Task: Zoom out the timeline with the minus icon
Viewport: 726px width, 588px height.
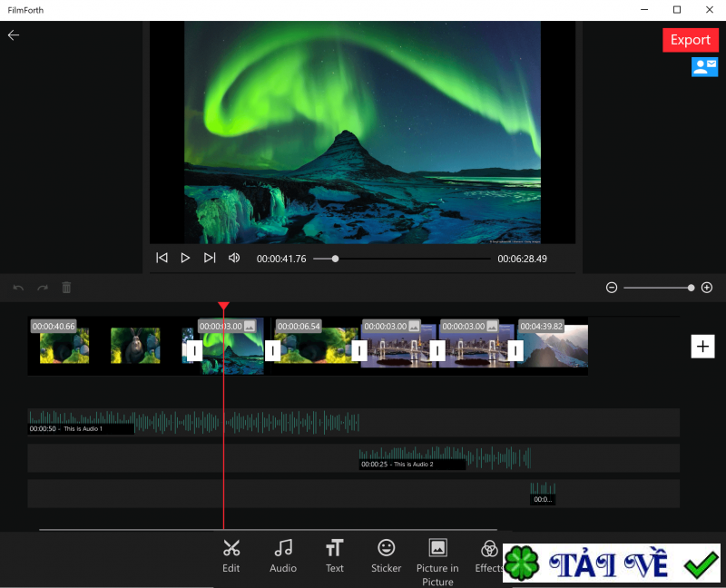Action: pyautogui.click(x=612, y=288)
